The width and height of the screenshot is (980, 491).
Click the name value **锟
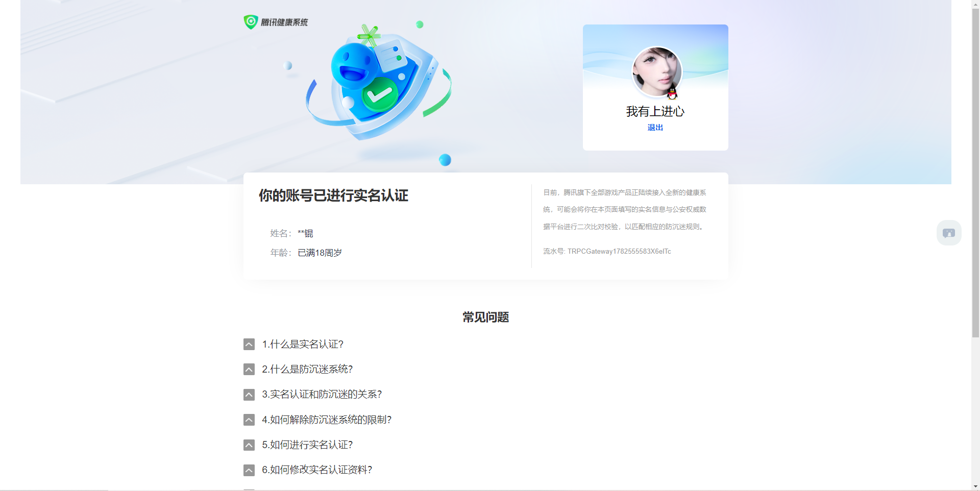305,233
